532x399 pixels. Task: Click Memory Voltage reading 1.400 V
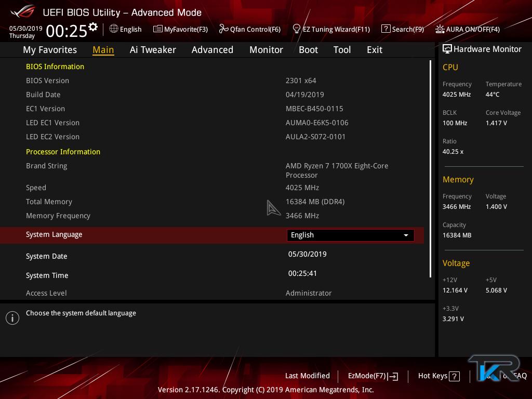click(x=496, y=207)
